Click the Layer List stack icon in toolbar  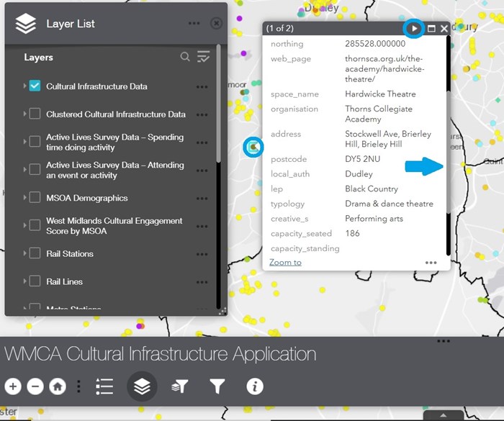coord(142,386)
